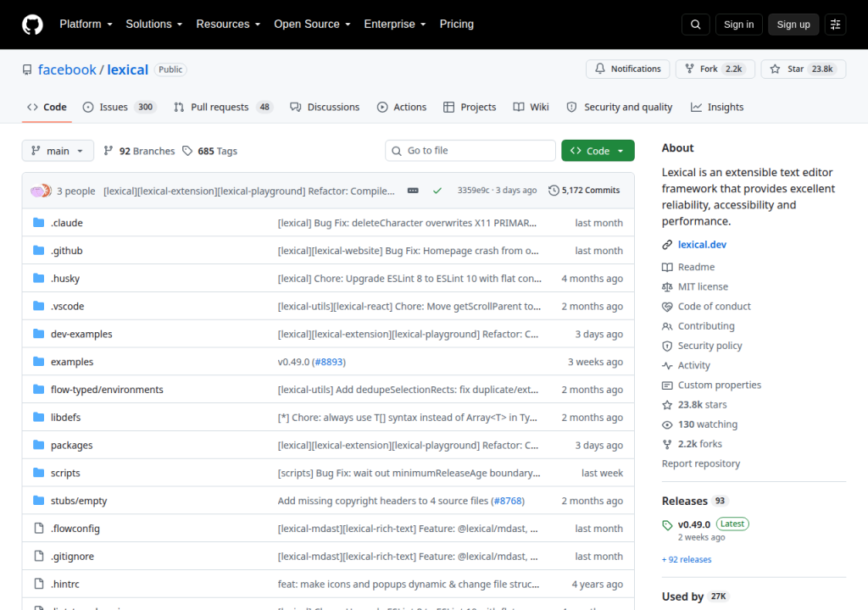Click the green commit check status icon
This screenshot has width=868, height=610.
coord(437,191)
